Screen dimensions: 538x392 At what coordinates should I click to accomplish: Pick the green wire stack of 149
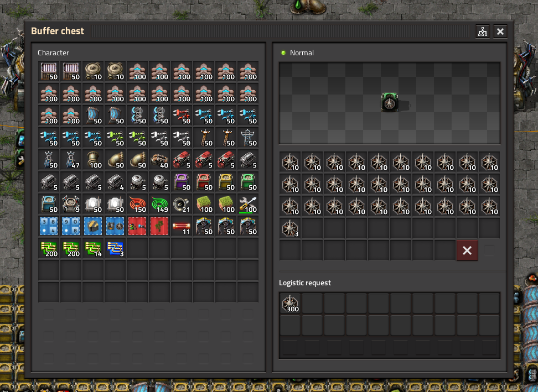[159, 204]
